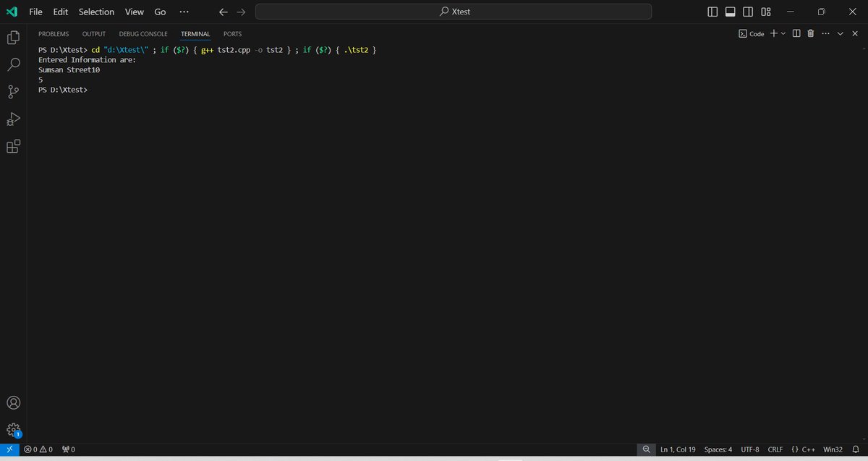Close the terminal panel
This screenshot has height=461, width=868.
click(x=854, y=33)
